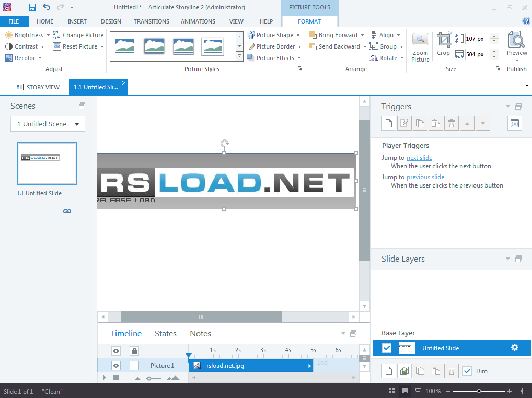Click Preview in Publish group

pyautogui.click(x=517, y=47)
